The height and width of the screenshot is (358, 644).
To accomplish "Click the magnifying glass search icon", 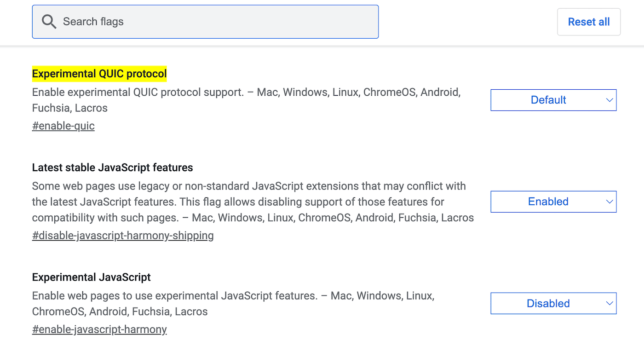I will pyautogui.click(x=49, y=21).
